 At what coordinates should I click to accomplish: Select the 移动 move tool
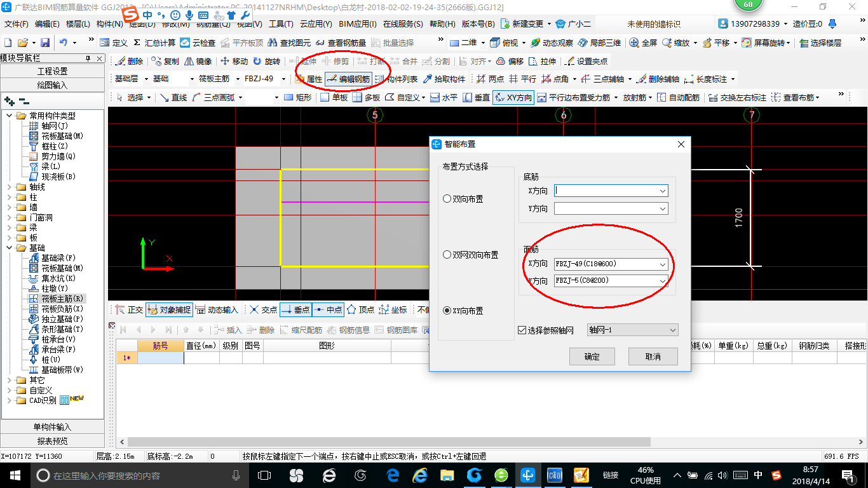(x=234, y=62)
